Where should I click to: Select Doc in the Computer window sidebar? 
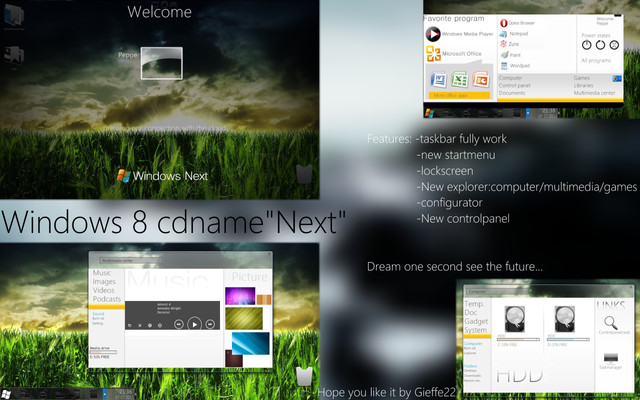click(471, 313)
